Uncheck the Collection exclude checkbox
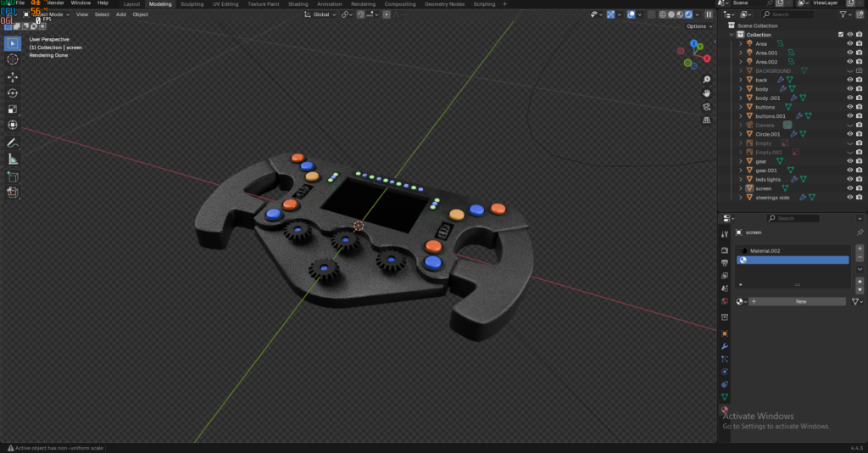Screen dimensions: 868x453 point(840,35)
